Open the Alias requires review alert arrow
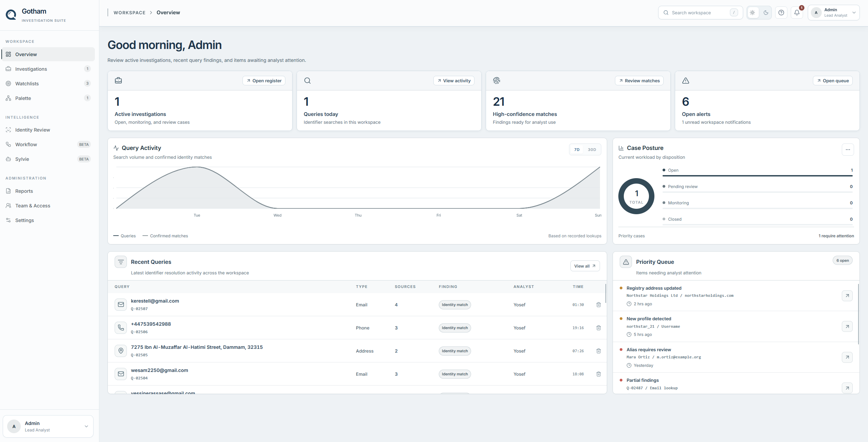868x442 pixels. pyautogui.click(x=847, y=357)
